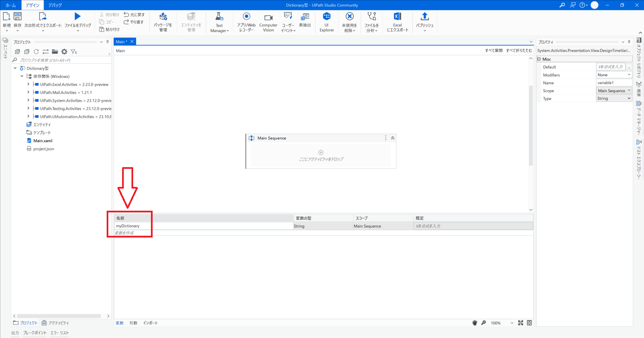The height and width of the screenshot is (338, 644).
Task: Pin the プロパティ panel
Action: click(x=629, y=42)
